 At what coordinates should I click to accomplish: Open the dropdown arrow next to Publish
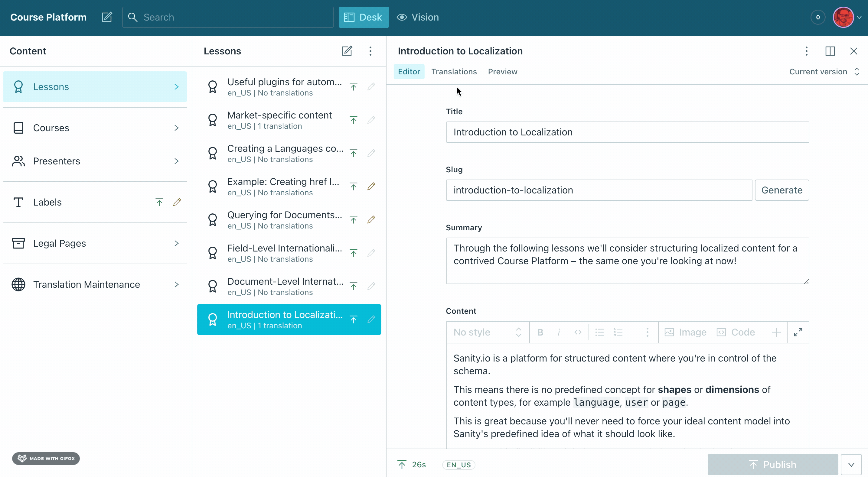(851, 465)
